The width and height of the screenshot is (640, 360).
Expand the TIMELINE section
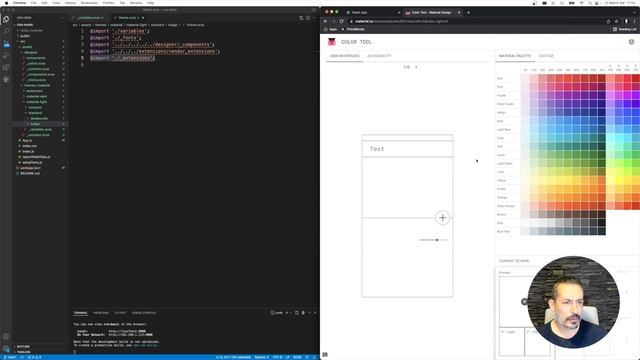click(22, 352)
